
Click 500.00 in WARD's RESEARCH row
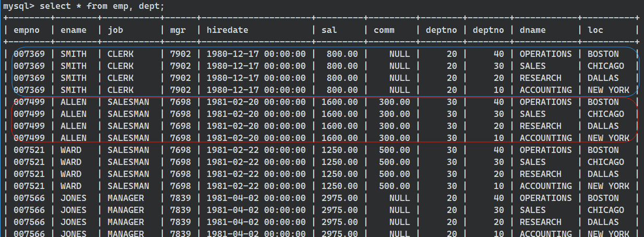pos(395,174)
